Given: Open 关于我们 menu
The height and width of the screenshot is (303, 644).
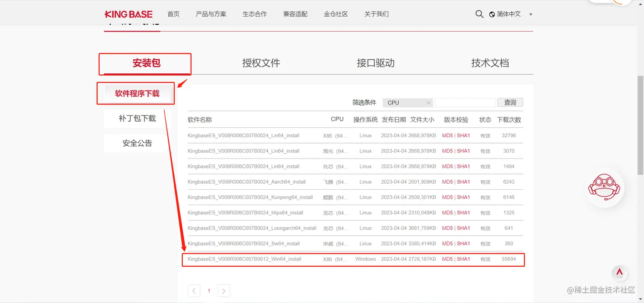Looking at the screenshot, I should (x=377, y=14).
